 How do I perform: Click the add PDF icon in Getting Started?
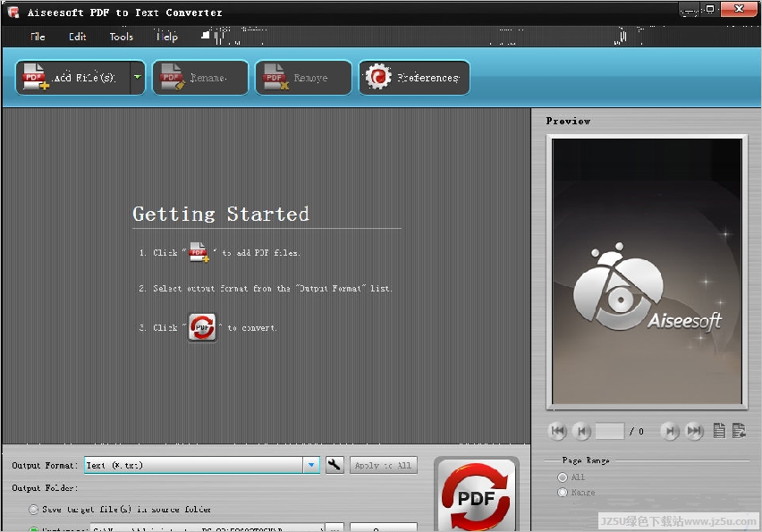[199, 252]
